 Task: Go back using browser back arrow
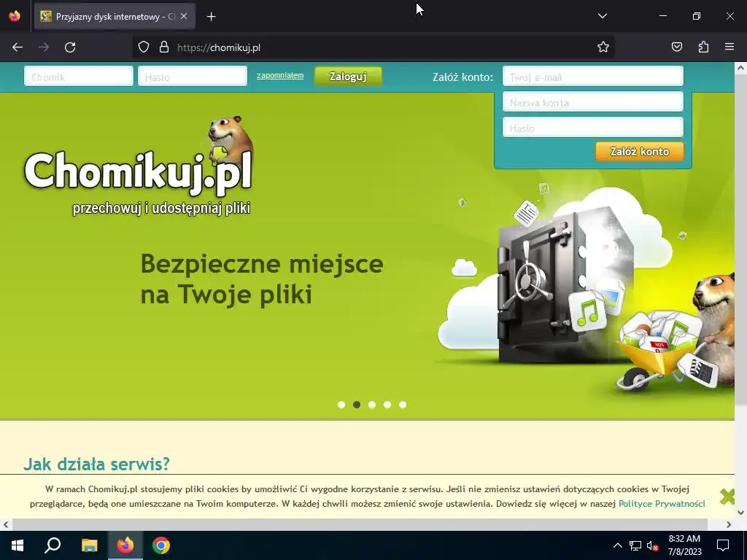coord(18,47)
